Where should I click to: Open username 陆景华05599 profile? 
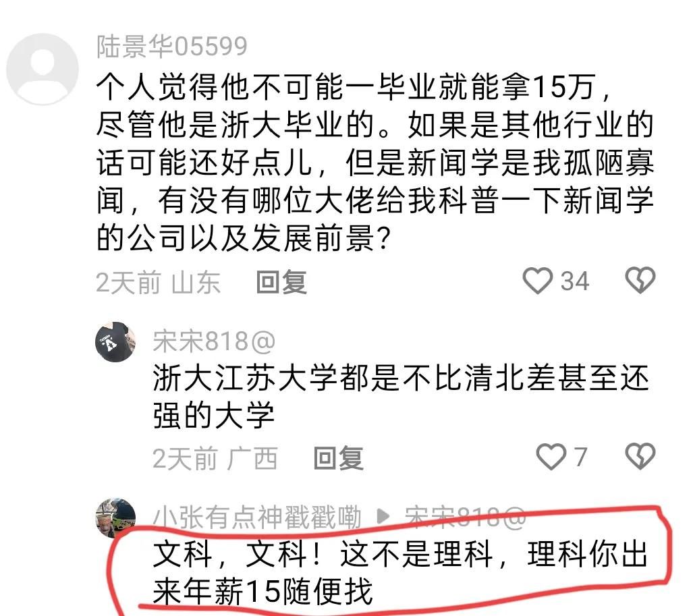[x=172, y=47]
